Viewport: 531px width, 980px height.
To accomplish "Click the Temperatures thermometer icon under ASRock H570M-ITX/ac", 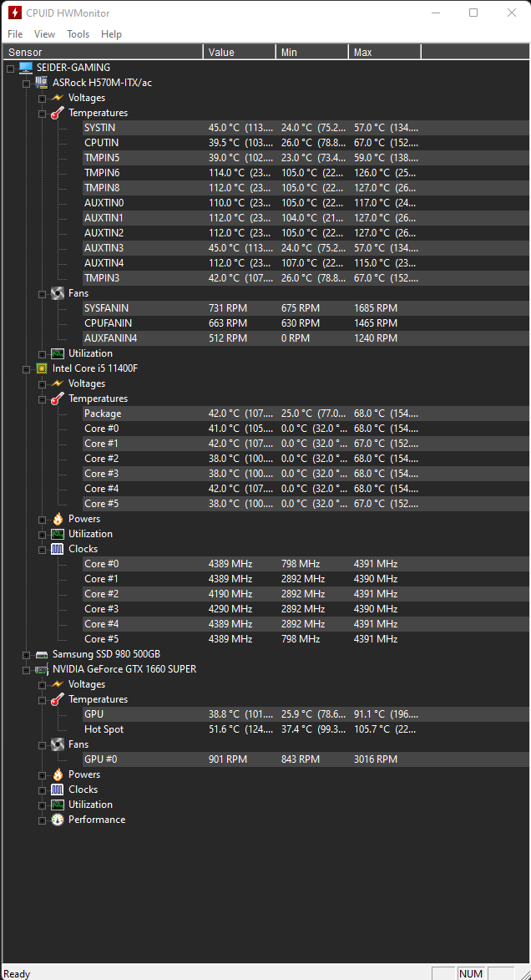I will tap(56, 112).
